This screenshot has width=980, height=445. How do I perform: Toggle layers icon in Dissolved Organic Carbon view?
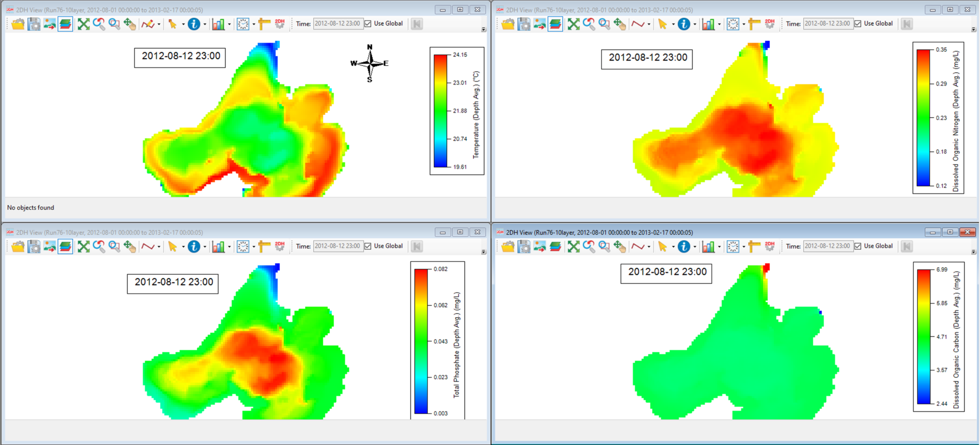point(555,246)
